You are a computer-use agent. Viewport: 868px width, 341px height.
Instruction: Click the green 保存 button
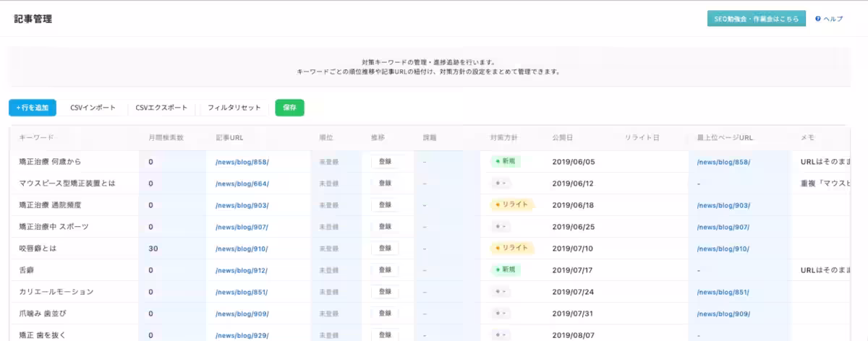(289, 108)
